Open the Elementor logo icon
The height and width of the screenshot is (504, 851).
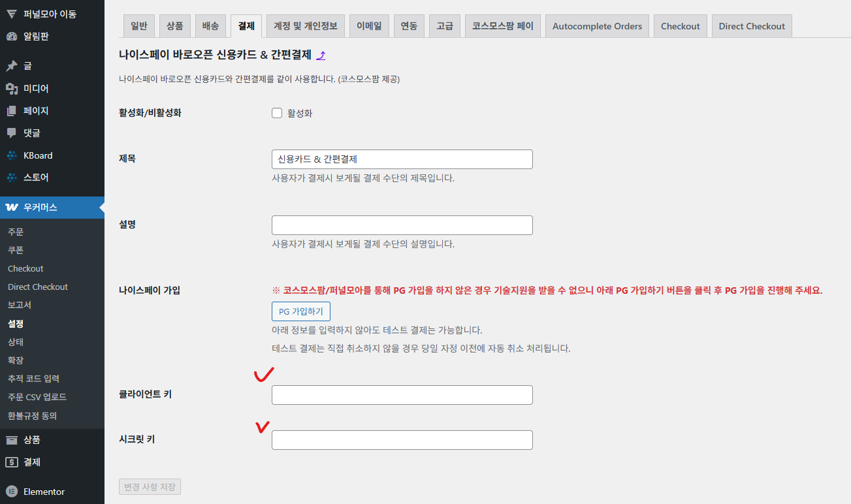tap(11, 492)
